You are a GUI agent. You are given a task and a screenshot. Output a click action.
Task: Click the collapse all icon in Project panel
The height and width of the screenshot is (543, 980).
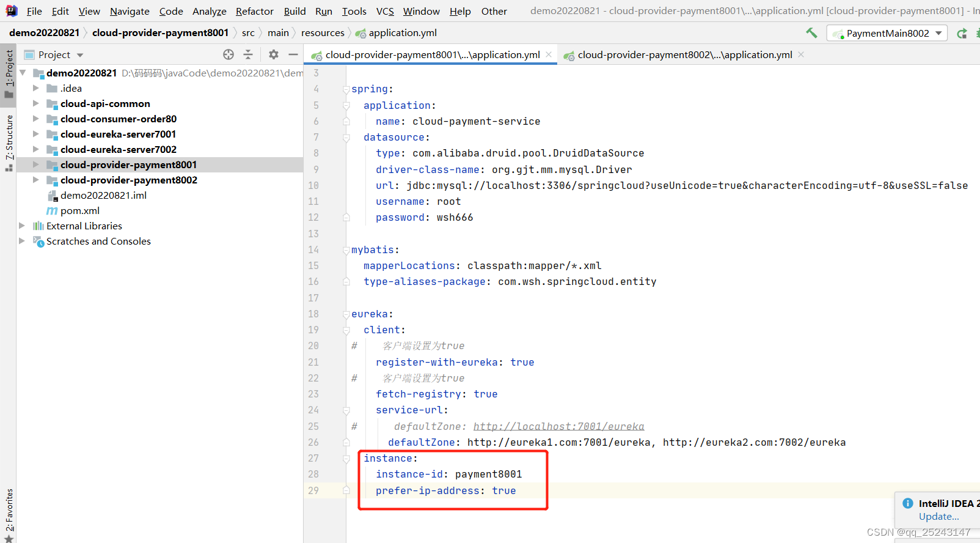point(248,54)
